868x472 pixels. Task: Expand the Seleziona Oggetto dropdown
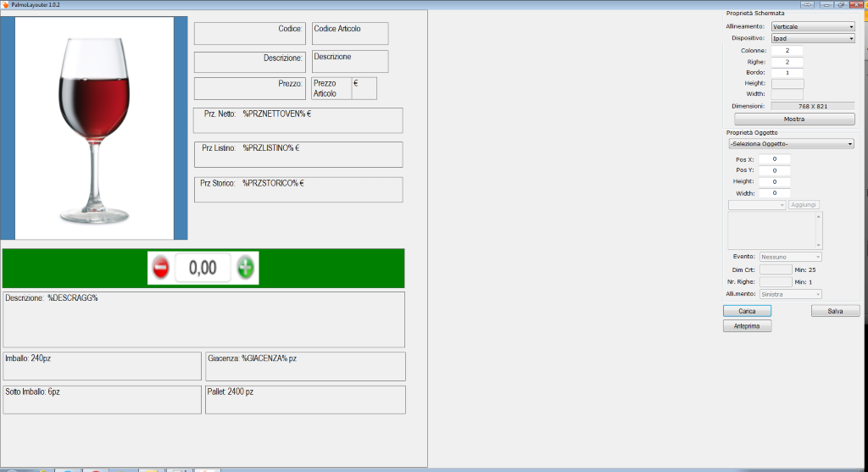(x=790, y=144)
